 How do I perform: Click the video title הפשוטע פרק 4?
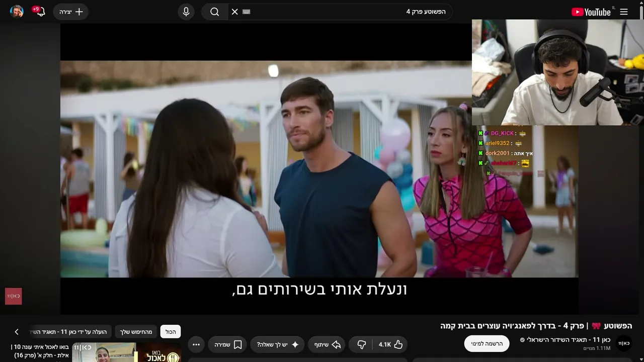coord(536,326)
